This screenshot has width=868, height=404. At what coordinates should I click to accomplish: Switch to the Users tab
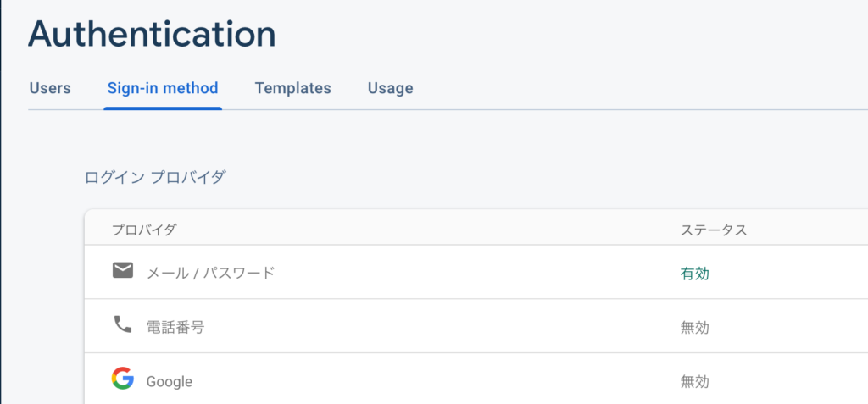[50, 89]
